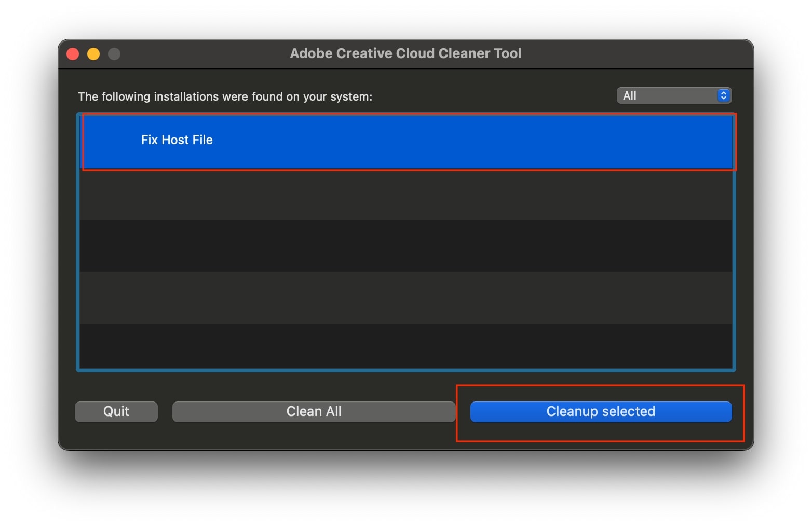Exit the app using the Quit button

[x=116, y=411]
